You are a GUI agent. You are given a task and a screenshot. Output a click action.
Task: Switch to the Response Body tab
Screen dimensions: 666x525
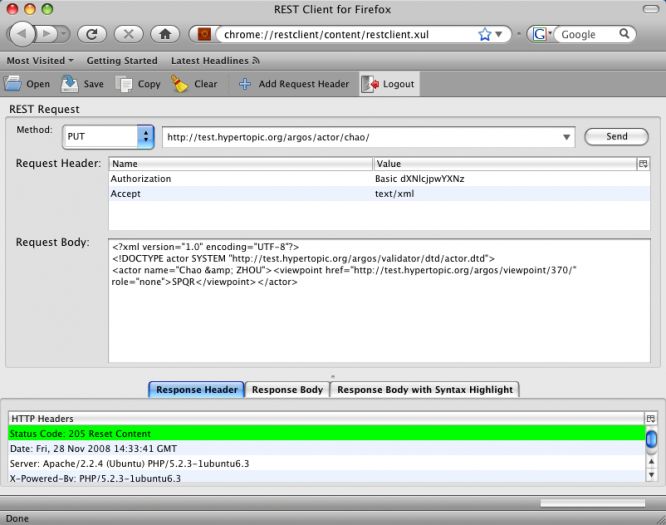point(287,390)
